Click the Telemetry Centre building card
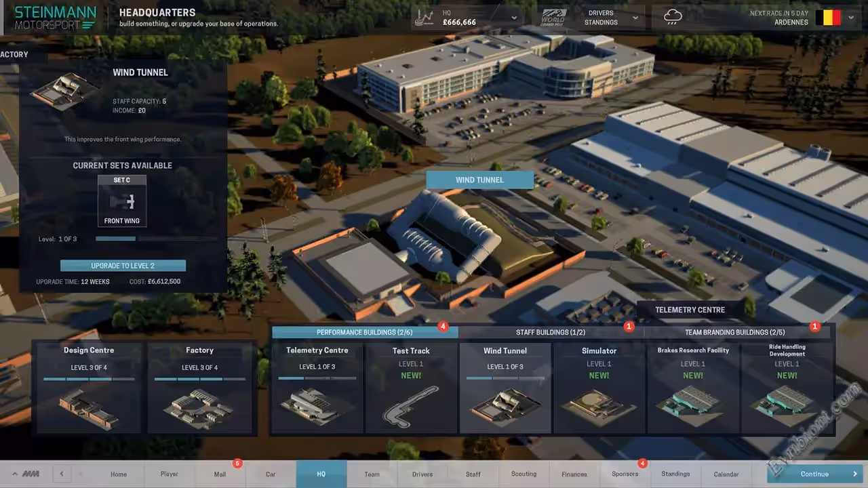Viewport: 868px width, 488px height. click(x=317, y=388)
